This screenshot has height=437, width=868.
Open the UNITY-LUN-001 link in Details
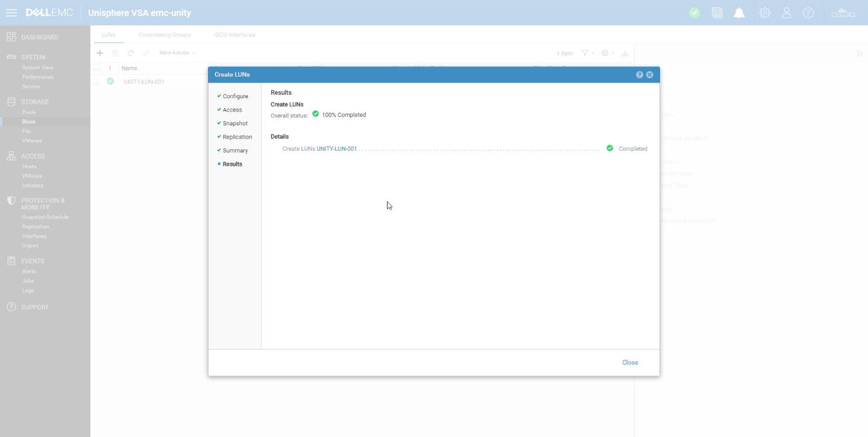tap(337, 148)
